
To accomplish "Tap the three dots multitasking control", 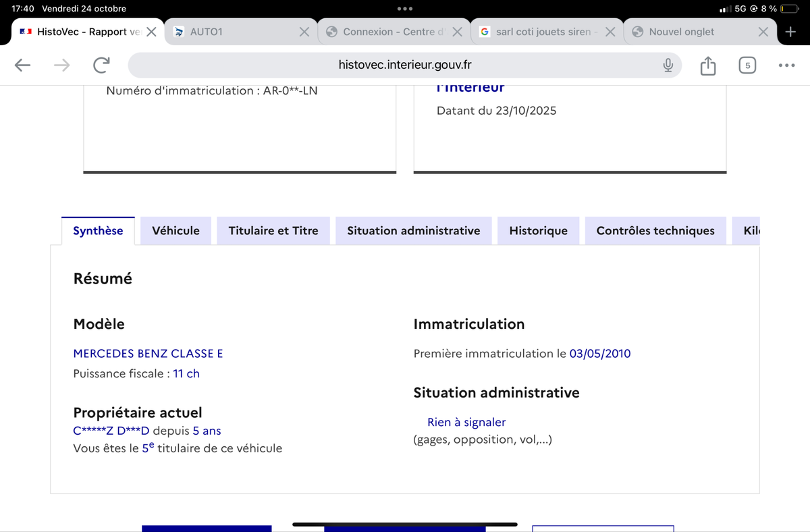I will click(x=405, y=9).
